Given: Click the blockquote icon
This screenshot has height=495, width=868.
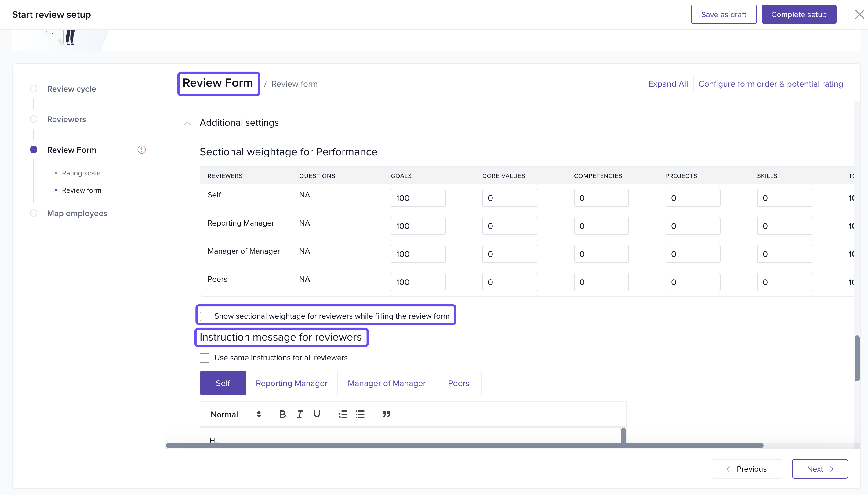Looking at the screenshot, I should click(x=386, y=414).
